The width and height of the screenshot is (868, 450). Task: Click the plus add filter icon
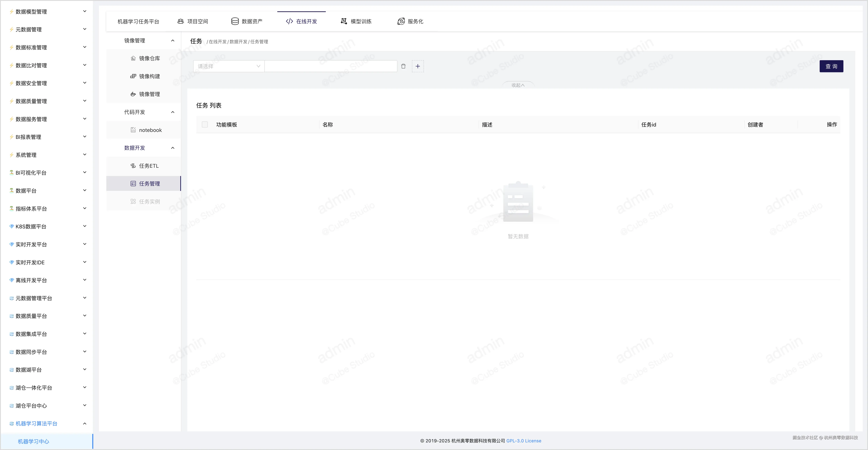coord(418,66)
